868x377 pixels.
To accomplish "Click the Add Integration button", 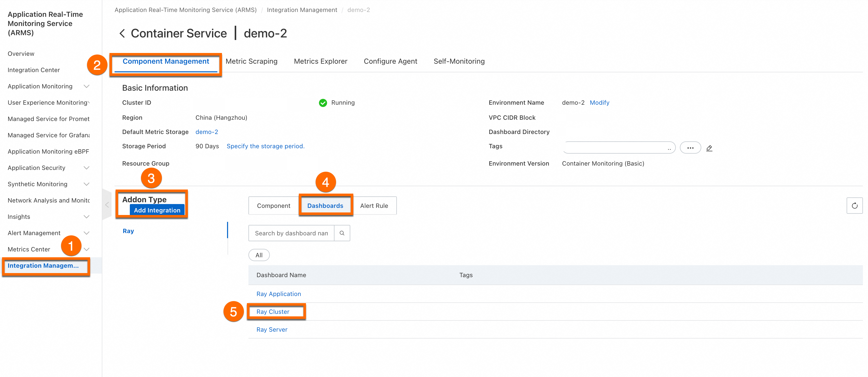I will coord(157,210).
